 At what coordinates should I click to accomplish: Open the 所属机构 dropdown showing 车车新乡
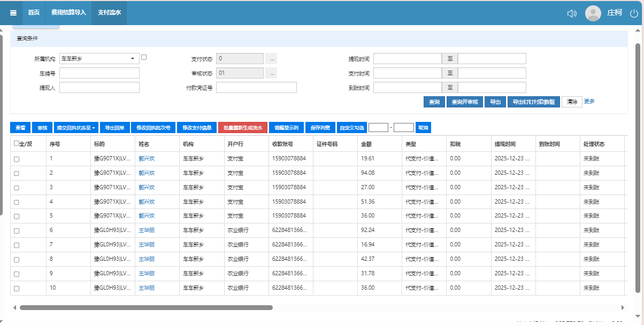click(99, 59)
